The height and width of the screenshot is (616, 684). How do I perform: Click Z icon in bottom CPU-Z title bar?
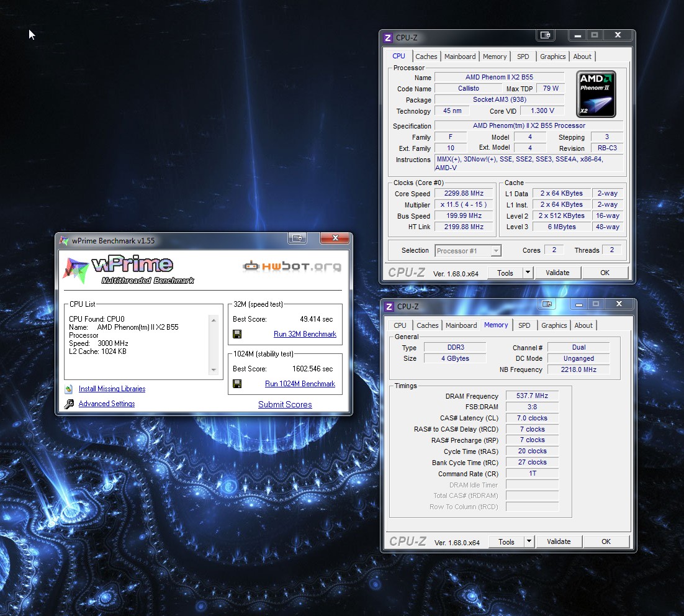(x=389, y=307)
